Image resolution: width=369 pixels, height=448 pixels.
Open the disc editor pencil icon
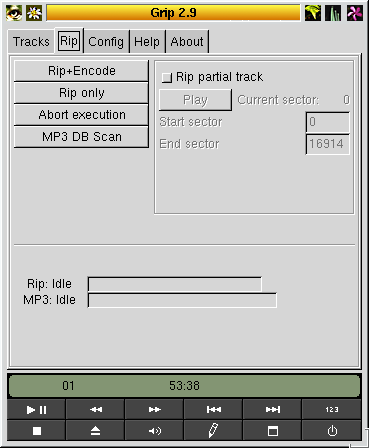point(213,431)
